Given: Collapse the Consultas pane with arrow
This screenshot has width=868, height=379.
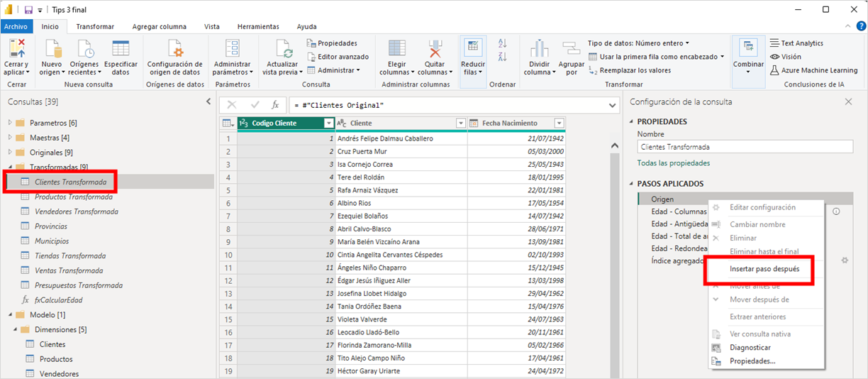Looking at the screenshot, I should pyautogui.click(x=208, y=101).
